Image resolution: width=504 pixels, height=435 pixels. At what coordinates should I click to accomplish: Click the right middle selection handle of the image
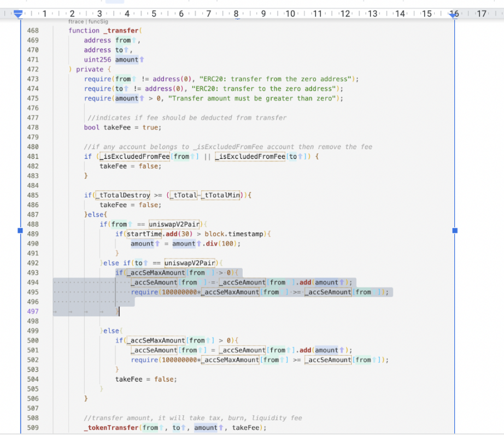(x=455, y=231)
